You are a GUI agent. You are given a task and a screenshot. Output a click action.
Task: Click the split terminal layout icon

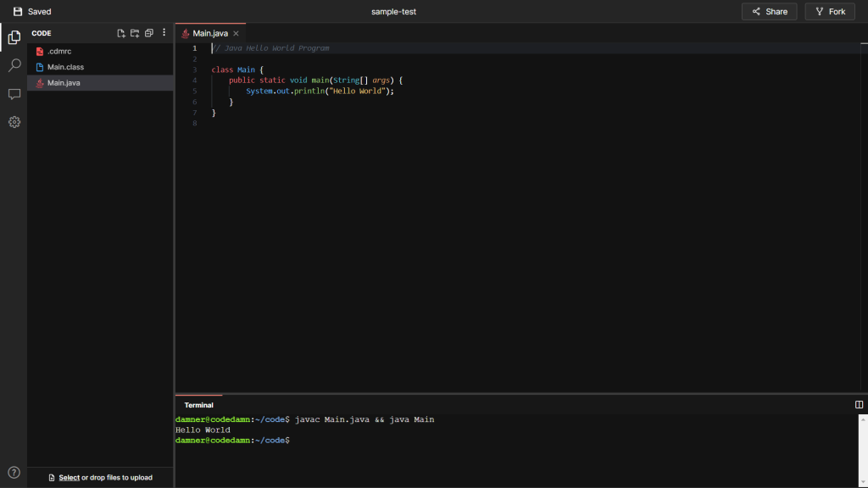[859, 405]
